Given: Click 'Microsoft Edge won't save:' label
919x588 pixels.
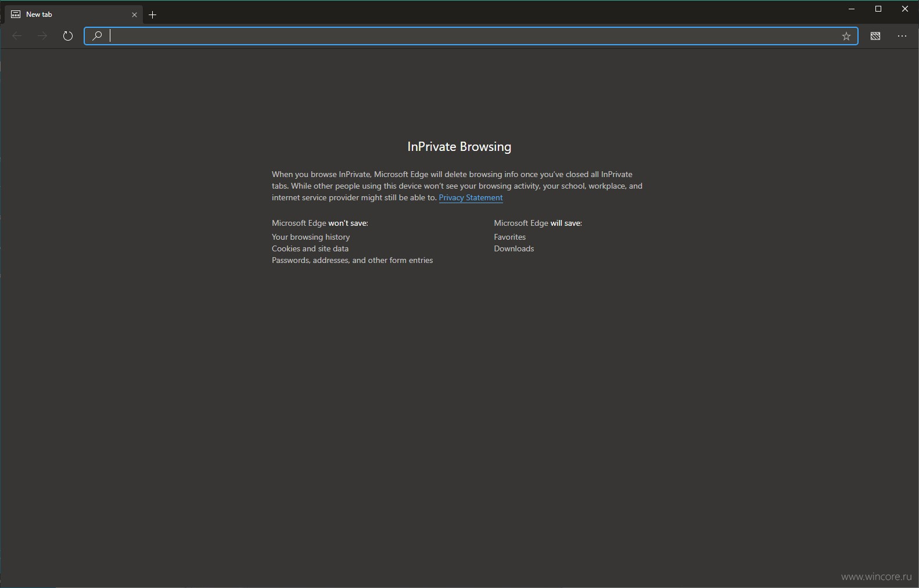Looking at the screenshot, I should (320, 223).
